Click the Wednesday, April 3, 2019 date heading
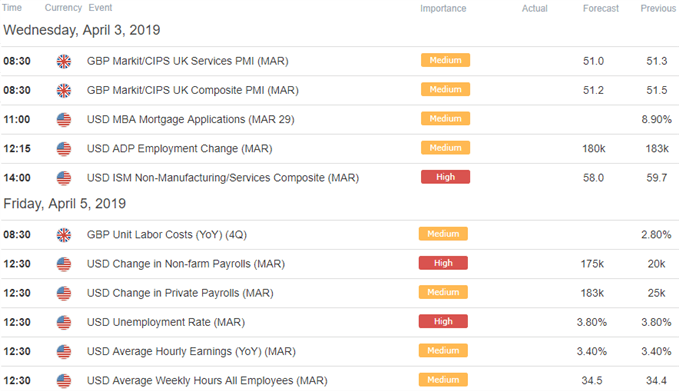Viewport: 679px width, 391px height. click(x=82, y=30)
